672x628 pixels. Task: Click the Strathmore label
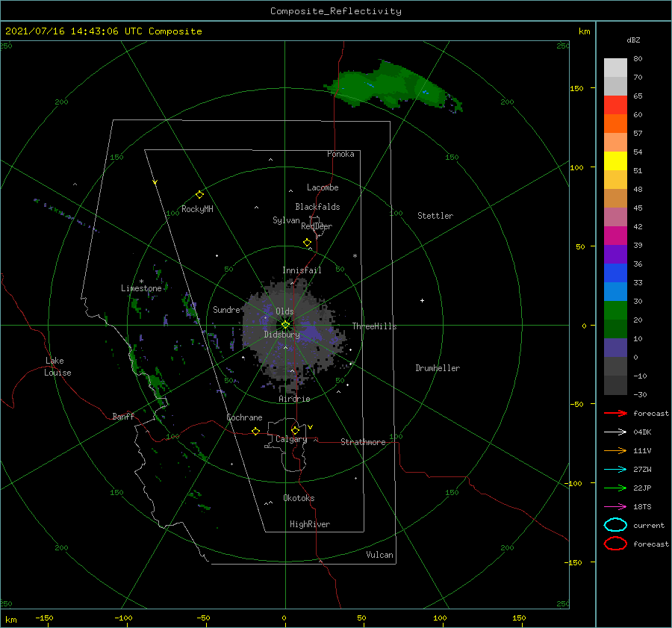363,442
